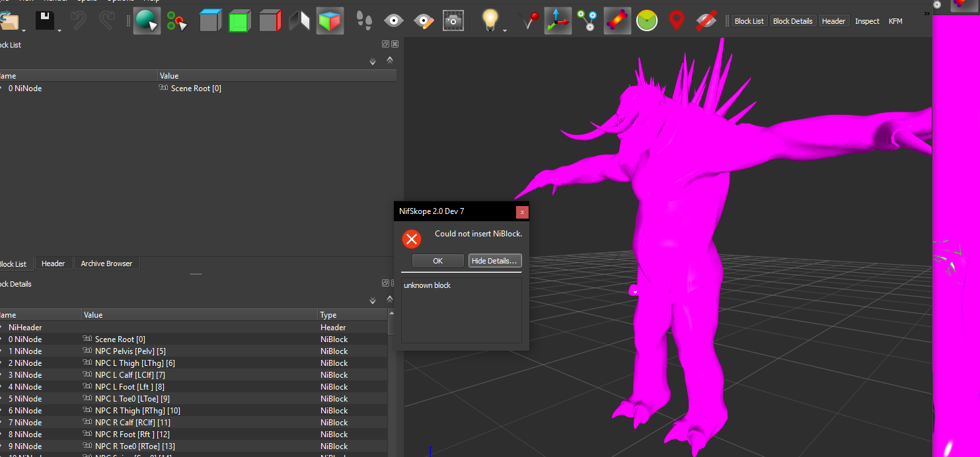Switch to the Archive Browser tab
Screen dimensions: 980x457
106,264
